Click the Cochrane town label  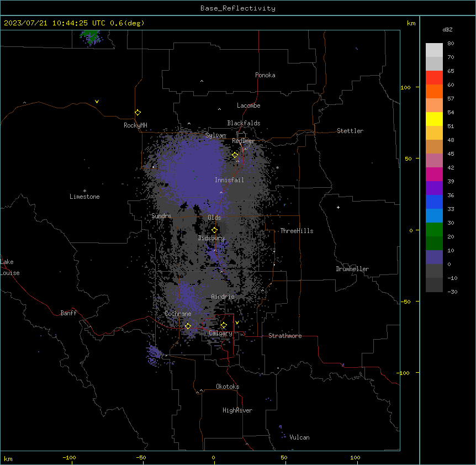click(178, 314)
